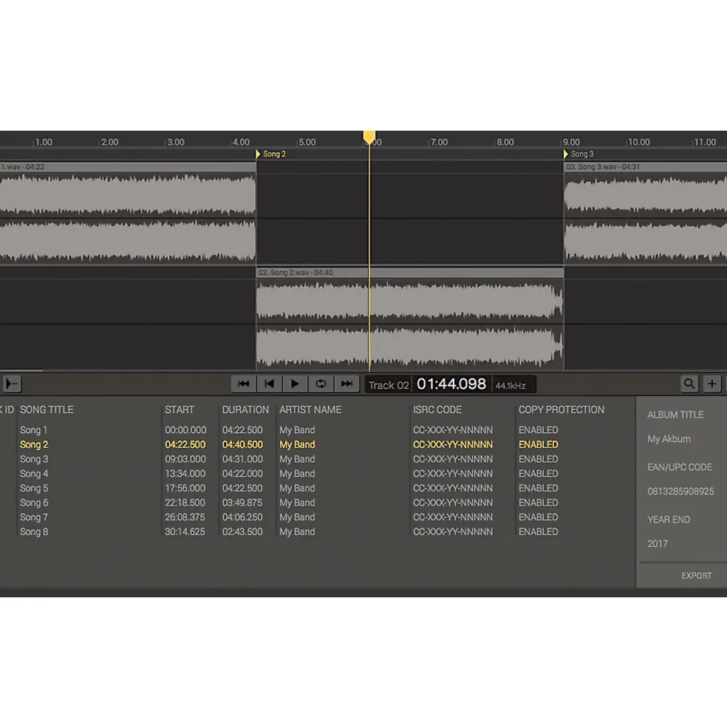Screen dimensions: 727x728
Task: Select Song 6 in the track list
Action: [34, 503]
